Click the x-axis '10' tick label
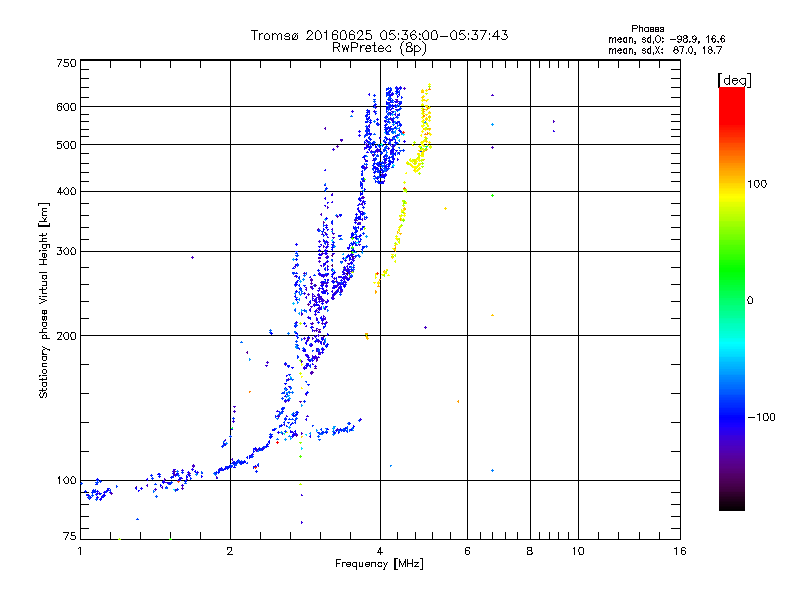The width and height of the screenshot is (800, 600). [578, 551]
